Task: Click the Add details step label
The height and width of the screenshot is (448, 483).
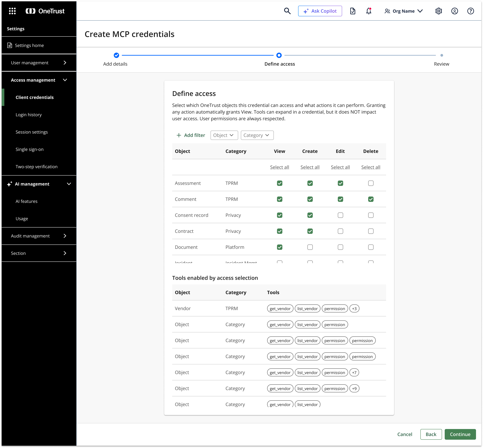Action: [x=115, y=64]
